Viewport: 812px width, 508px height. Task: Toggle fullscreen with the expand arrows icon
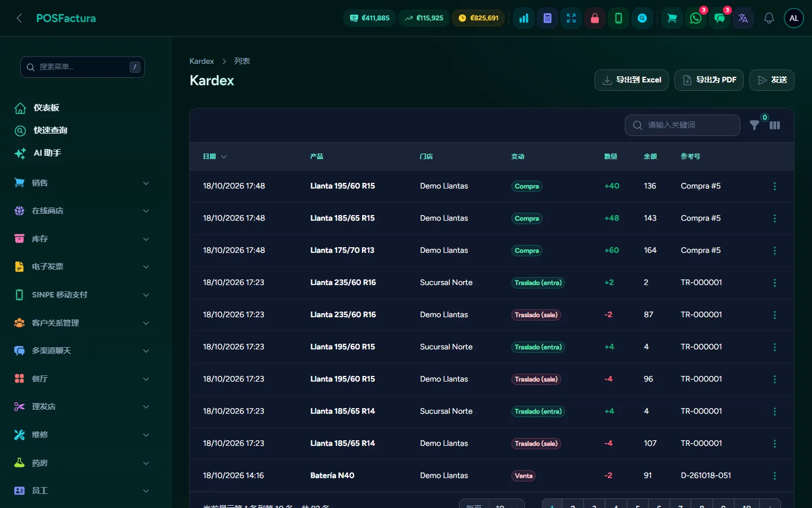pos(571,18)
